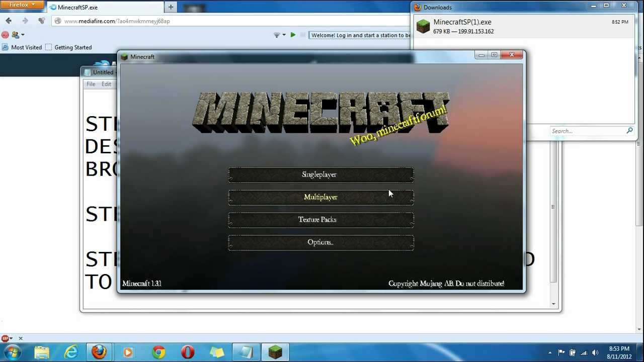Open Getting Started bookmark
The image size is (644, 362).
68,47
